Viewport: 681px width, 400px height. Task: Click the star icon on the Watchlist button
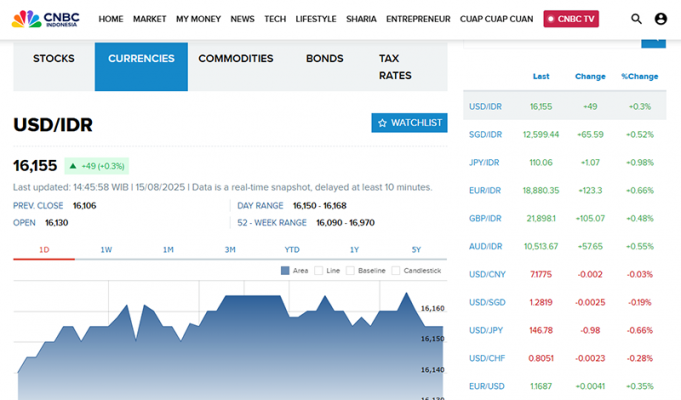382,123
